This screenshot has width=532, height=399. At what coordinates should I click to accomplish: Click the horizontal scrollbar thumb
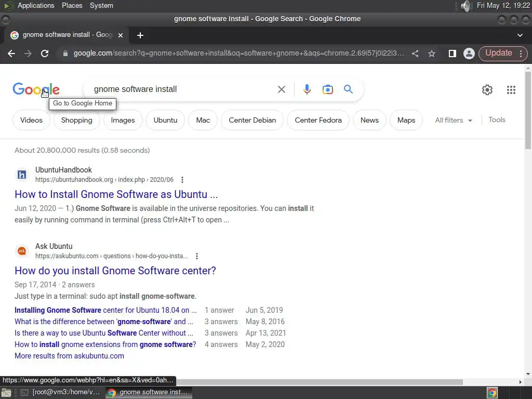click(319, 382)
